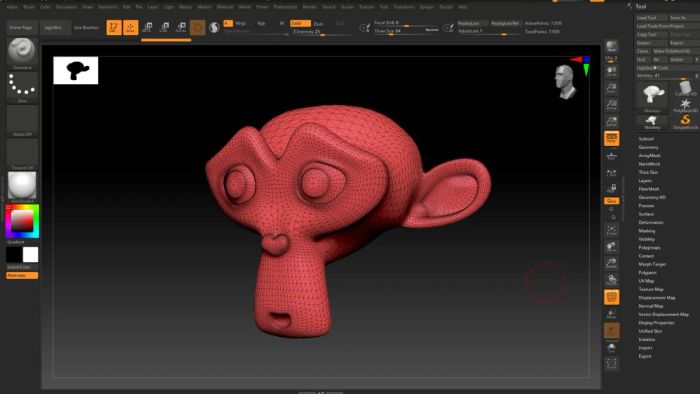The width and height of the screenshot is (700, 394).
Task: Click Load Tools From Project button
Action: (668, 26)
